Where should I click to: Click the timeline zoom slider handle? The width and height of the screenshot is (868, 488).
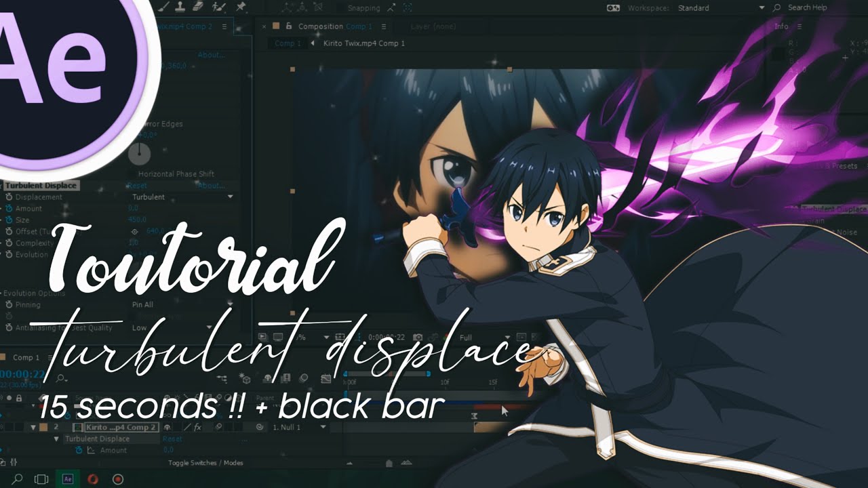[x=389, y=464]
